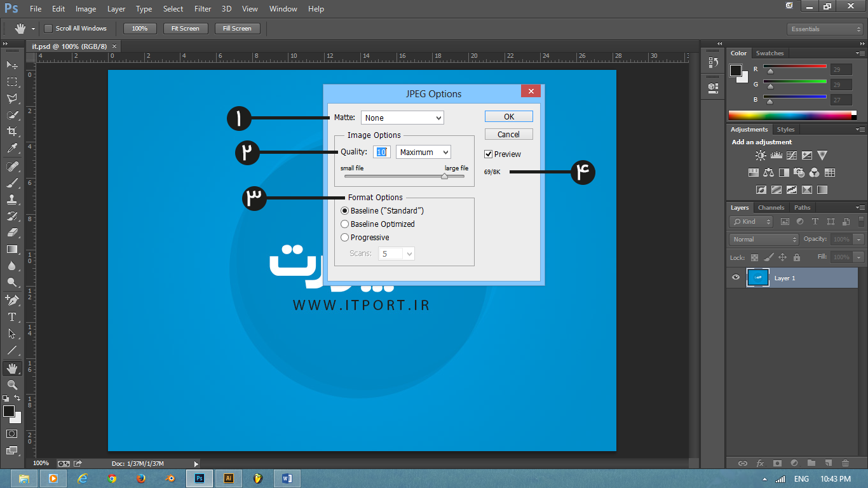The width and height of the screenshot is (868, 488).
Task: Toggle Quick Mask mode icon
Action: pyautogui.click(x=12, y=434)
